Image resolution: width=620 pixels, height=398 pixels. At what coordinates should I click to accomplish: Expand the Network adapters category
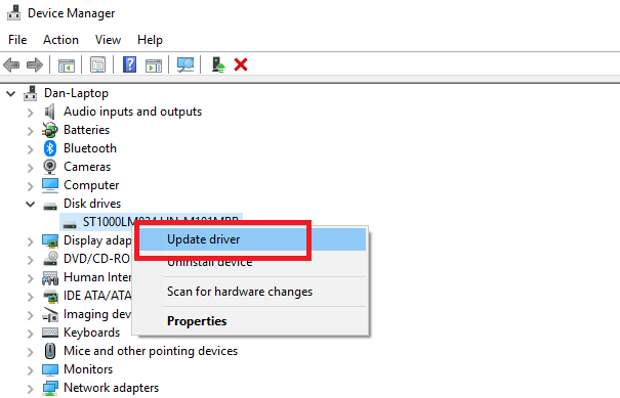point(30,389)
